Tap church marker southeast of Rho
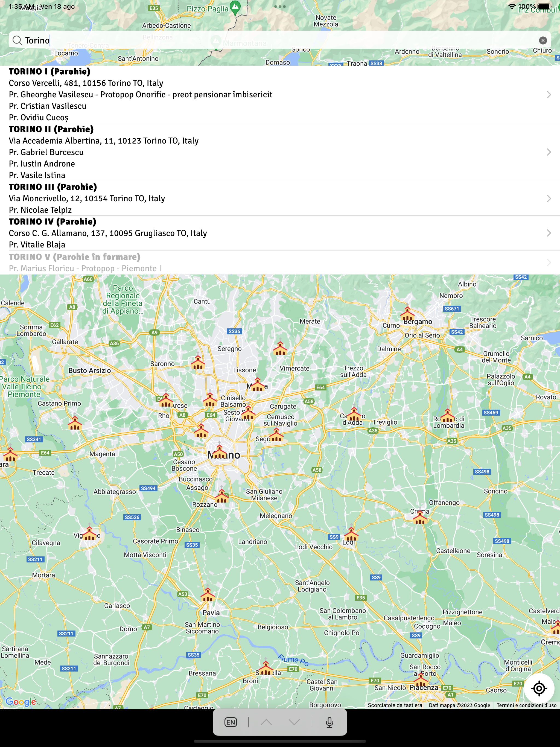 [x=201, y=431]
